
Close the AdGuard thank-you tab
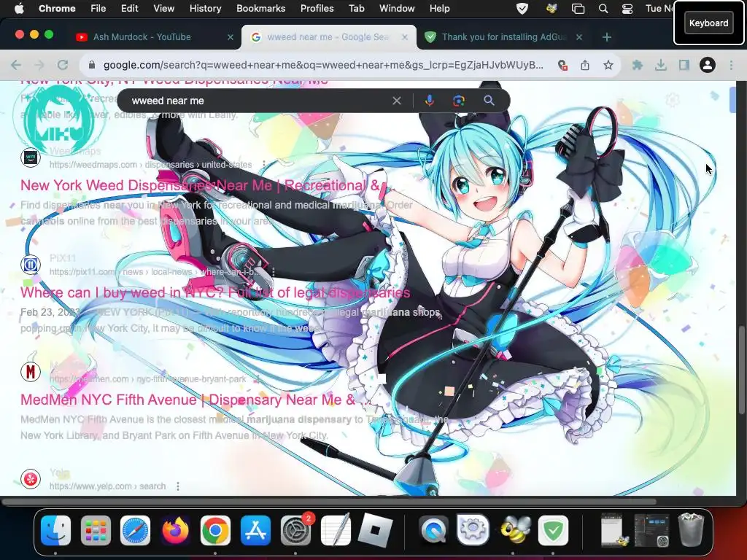click(579, 36)
